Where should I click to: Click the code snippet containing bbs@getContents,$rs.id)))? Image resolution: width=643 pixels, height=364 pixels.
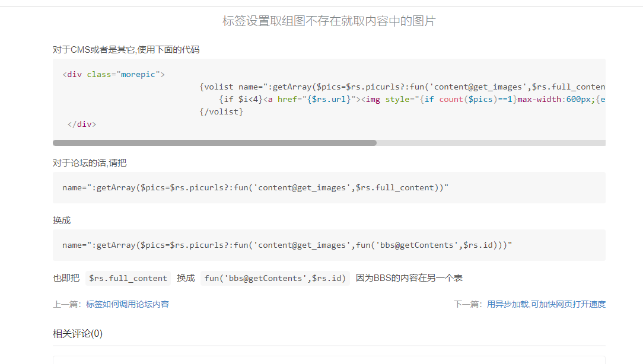click(x=287, y=245)
